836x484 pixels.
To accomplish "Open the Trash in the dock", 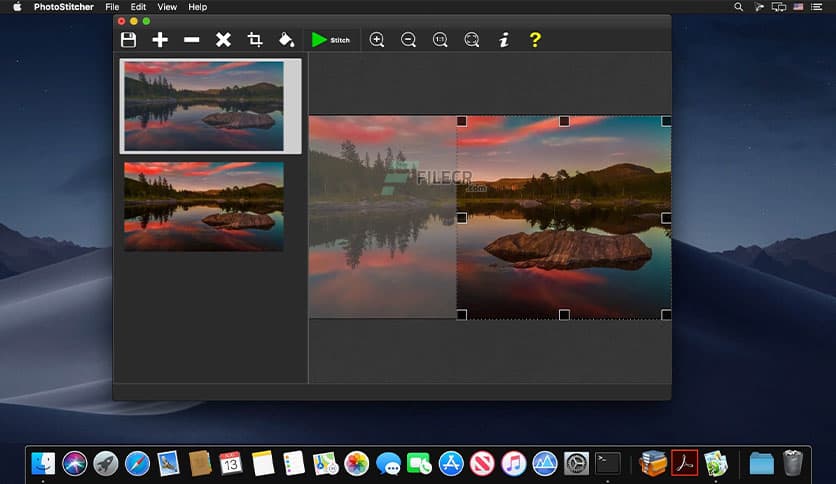I will click(793, 463).
